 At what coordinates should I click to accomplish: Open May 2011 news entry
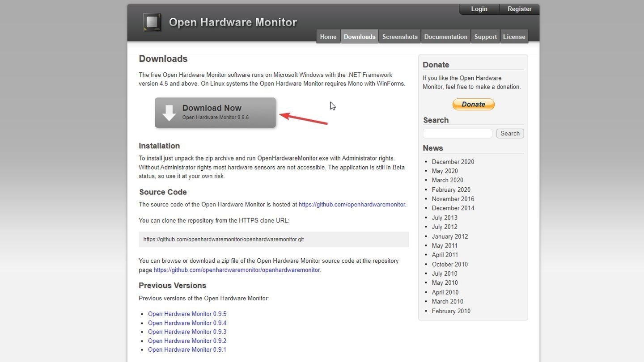pyautogui.click(x=445, y=245)
